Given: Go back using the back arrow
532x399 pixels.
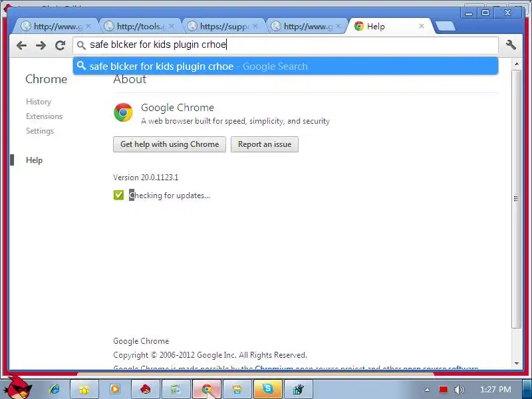Looking at the screenshot, I should tap(21, 45).
